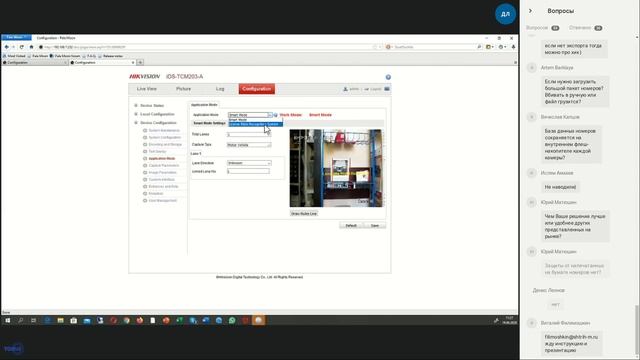The width and height of the screenshot is (640, 360).
Task: Click the ДЛ profile avatar
Action: (505, 14)
